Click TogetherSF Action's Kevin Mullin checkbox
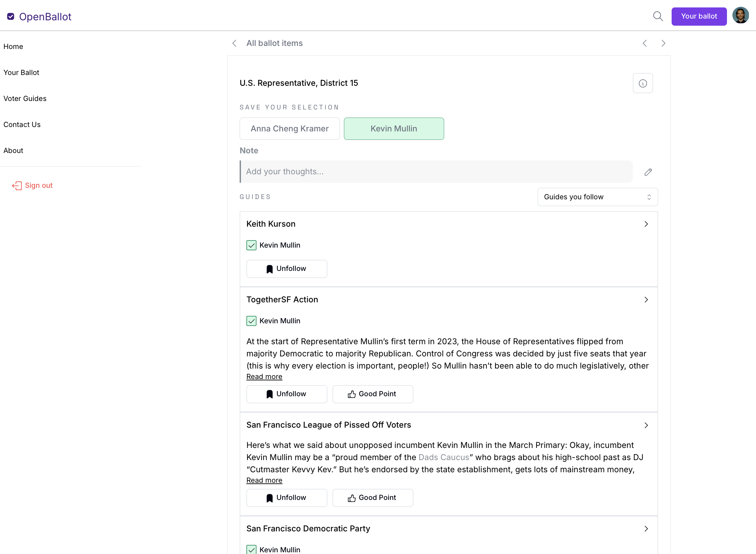 click(x=251, y=321)
